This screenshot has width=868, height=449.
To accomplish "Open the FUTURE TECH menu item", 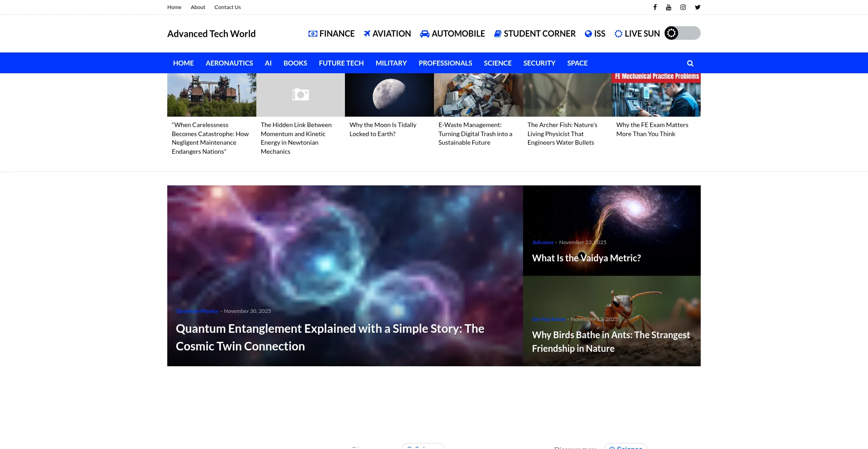I will (x=341, y=63).
